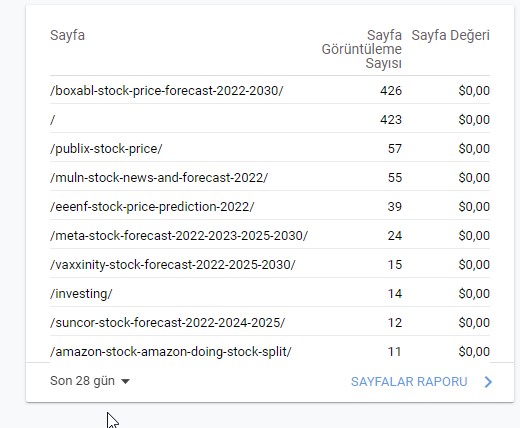
Task: Select the /publix-stock-price/ page row
Action: pyautogui.click(x=270, y=148)
